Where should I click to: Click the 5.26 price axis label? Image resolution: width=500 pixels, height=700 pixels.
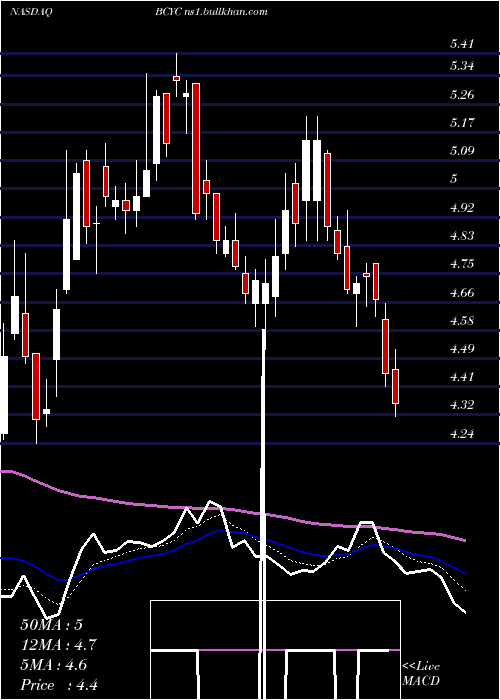pyautogui.click(x=462, y=95)
